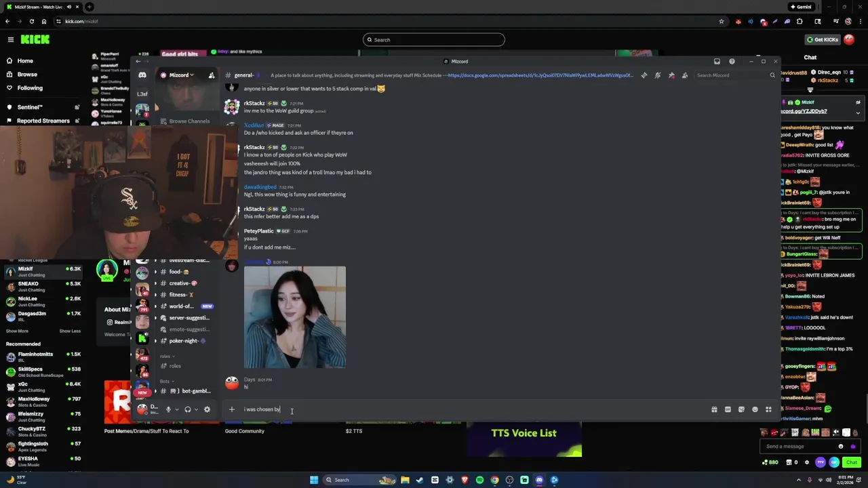Click Kick logo
868x488 pixels.
[x=35, y=39]
